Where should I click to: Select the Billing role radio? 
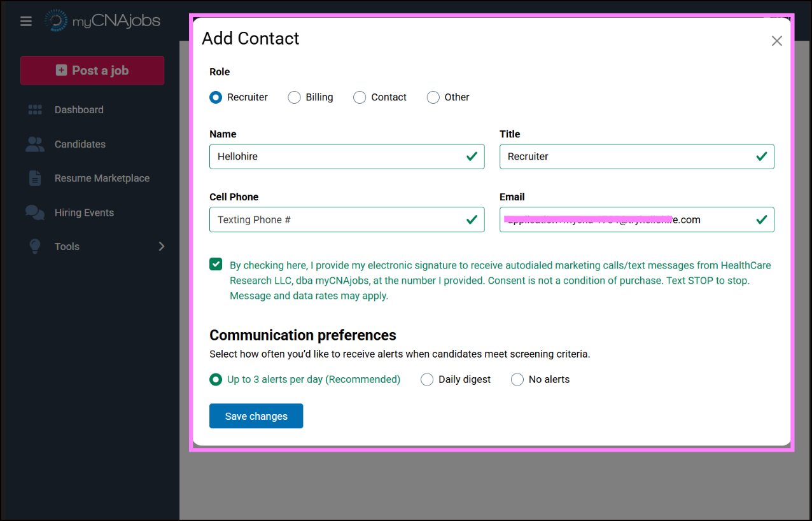(x=294, y=97)
